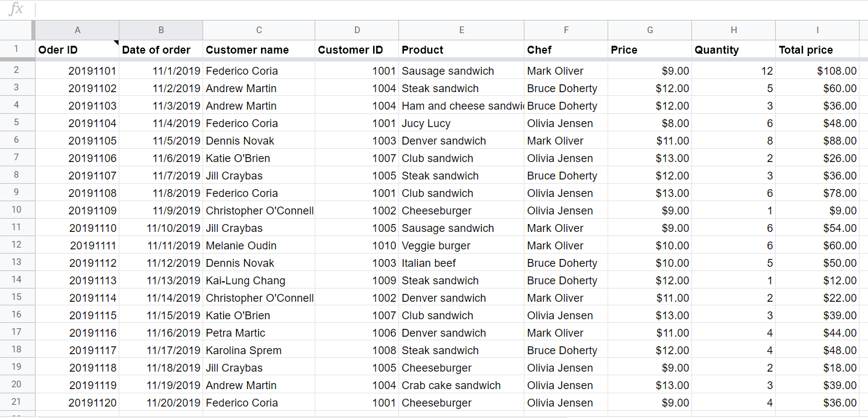Click the quantity 12 cell in row 2
Image resolution: width=868 pixels, height=418 pixels.
pos(734,70)
